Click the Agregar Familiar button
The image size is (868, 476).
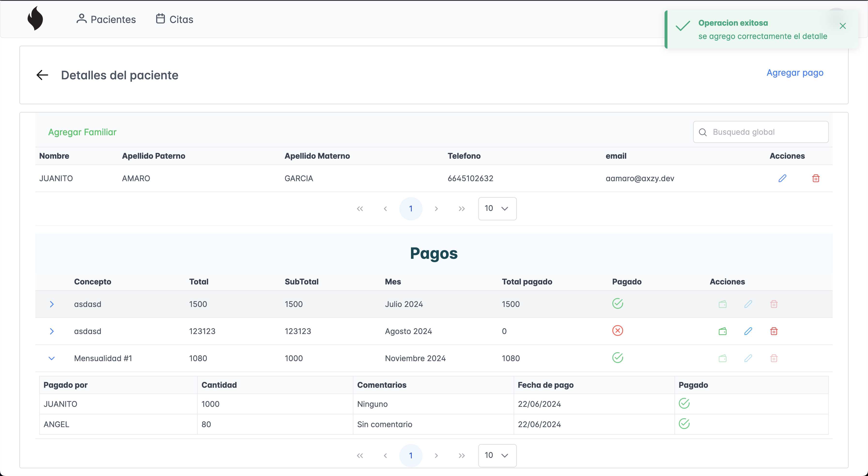click(x=82, y=132)
